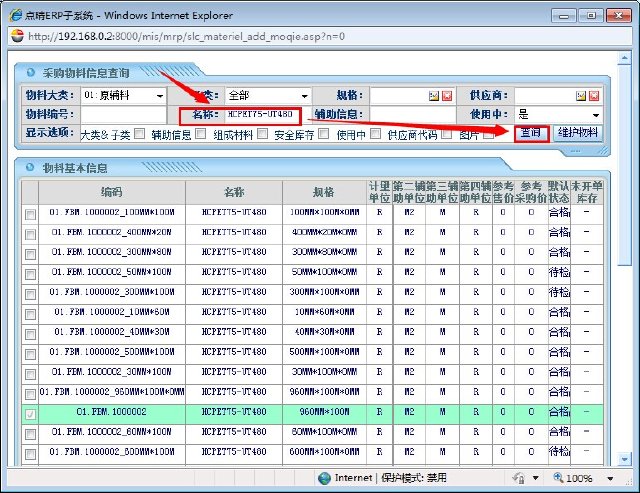Open the 规格 field picker icon
Screen dimensions: 640x493
434,95
